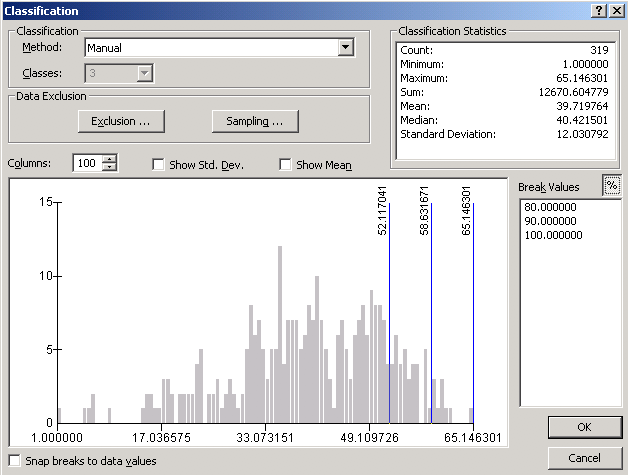Enable Snap breaks to data values
Screen dimensions: 628x475
point(13,461)
